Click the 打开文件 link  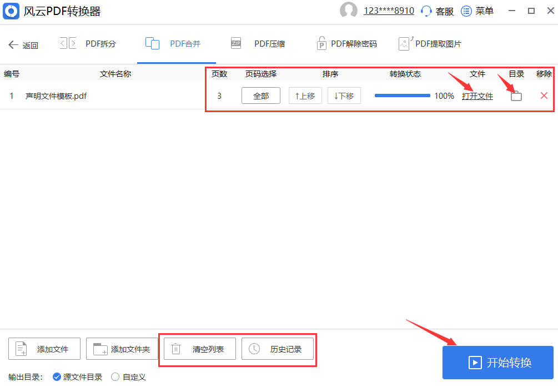477,96
